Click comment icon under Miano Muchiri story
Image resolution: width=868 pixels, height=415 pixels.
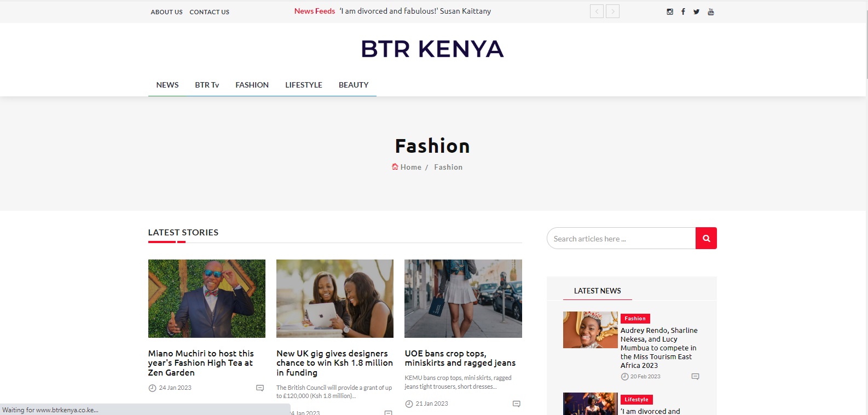260,388
